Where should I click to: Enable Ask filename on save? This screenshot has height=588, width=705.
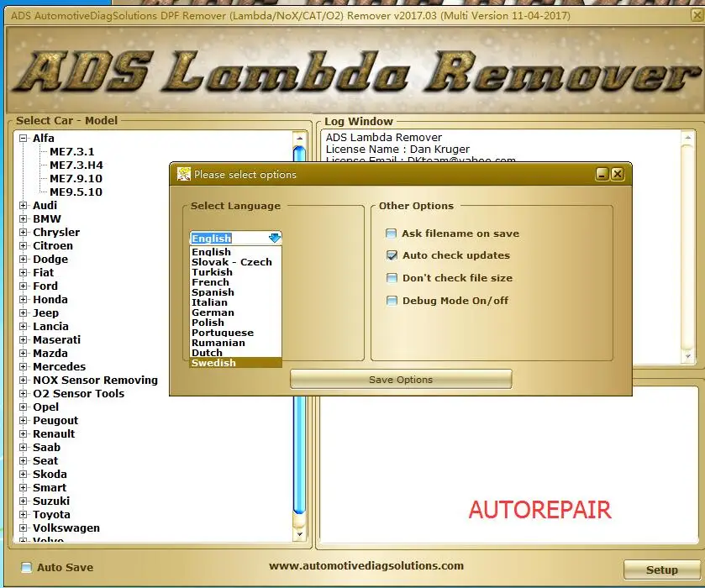click(392, 234)
